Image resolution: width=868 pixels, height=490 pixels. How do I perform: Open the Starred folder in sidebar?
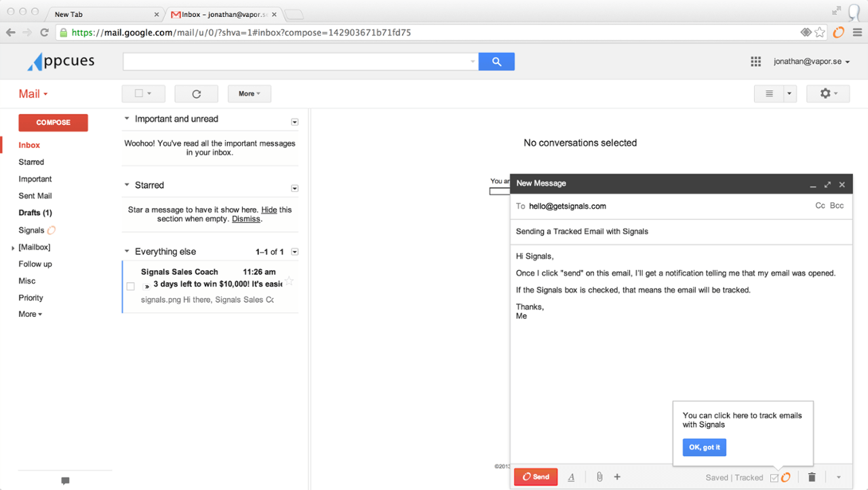tap(31, 162)
